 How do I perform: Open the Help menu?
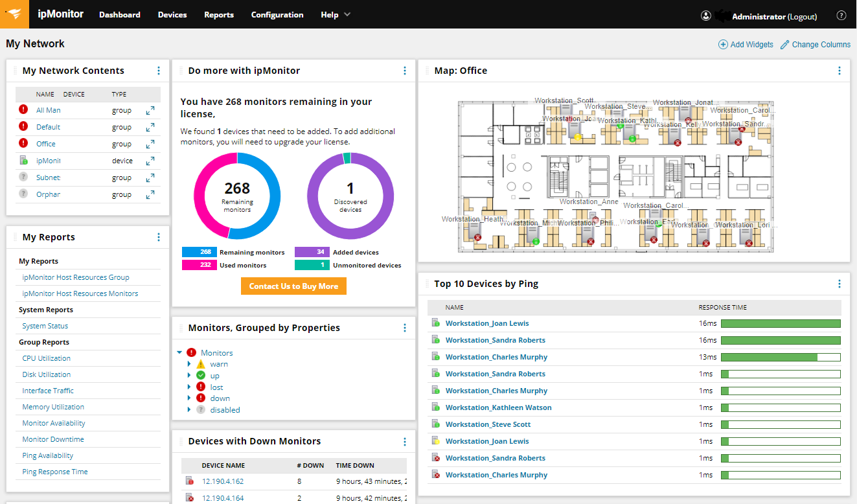[330, 15]
